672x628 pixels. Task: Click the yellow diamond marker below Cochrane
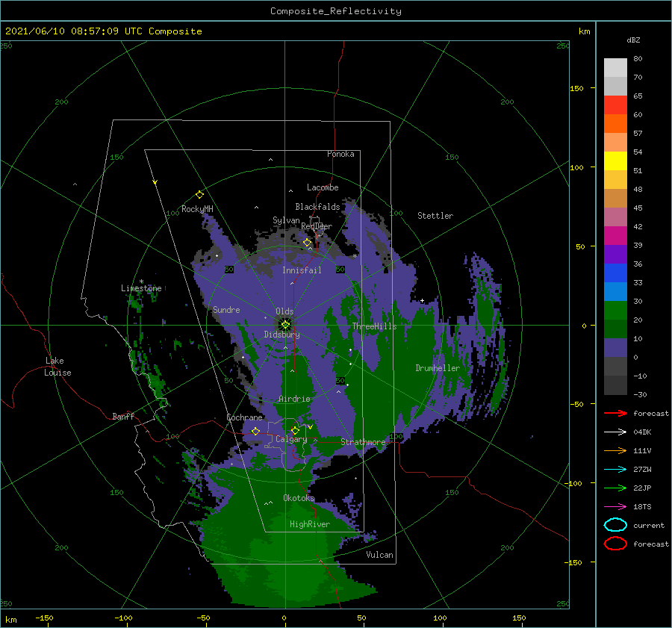[x=255, y=431]
